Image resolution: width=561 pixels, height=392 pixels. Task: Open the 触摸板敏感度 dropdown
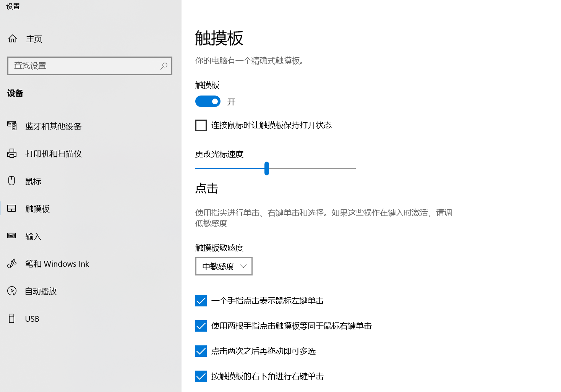224,266
